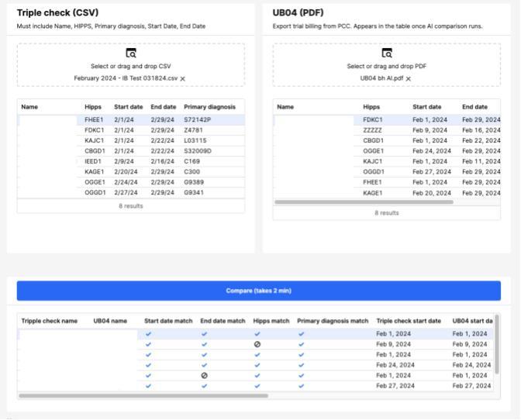This screenshot has width=521, height=420.
Task: Click the end date mismatch icon in Feb 1 row
Action: (205, 376)
